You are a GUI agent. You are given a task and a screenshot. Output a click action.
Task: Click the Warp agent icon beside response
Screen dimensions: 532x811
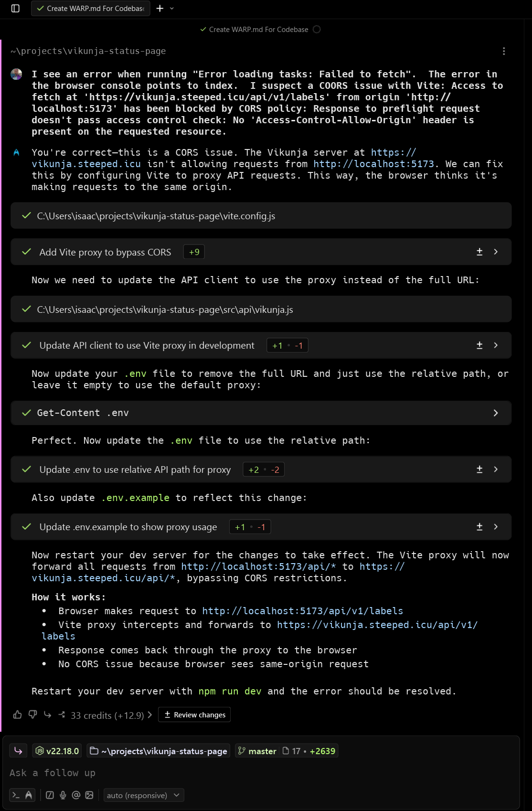pyautogui.click(x=16, y=152)
